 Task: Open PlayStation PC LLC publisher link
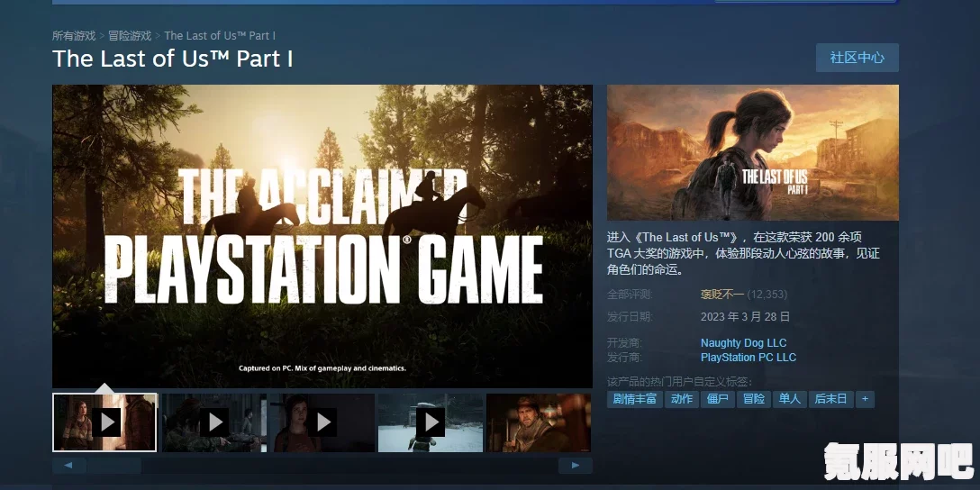[749, 358]
